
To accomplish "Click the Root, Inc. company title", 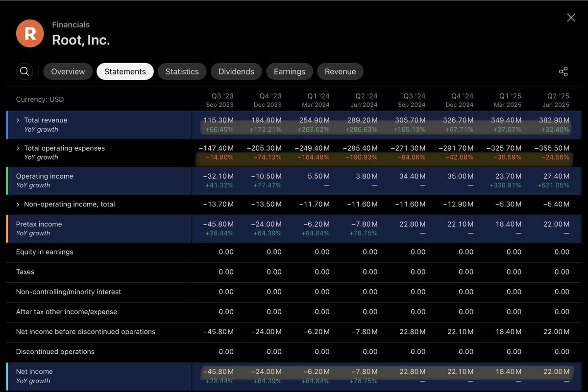I will (81, 40).
